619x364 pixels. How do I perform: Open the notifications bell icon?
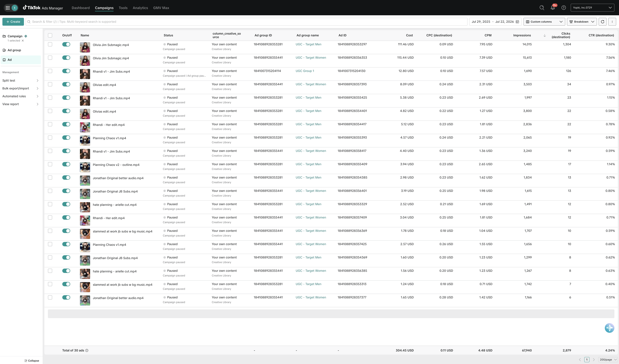tap(553, 8)
